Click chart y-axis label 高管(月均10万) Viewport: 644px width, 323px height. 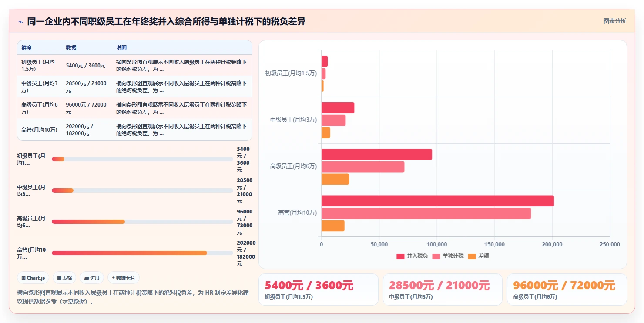[298, 213]
